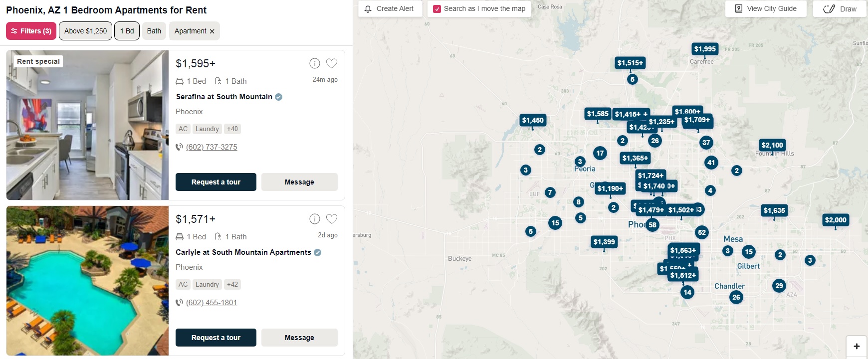Favorite Serafina at South Mountain with heart
Screen dimensions: 868x359
[332, 63]
